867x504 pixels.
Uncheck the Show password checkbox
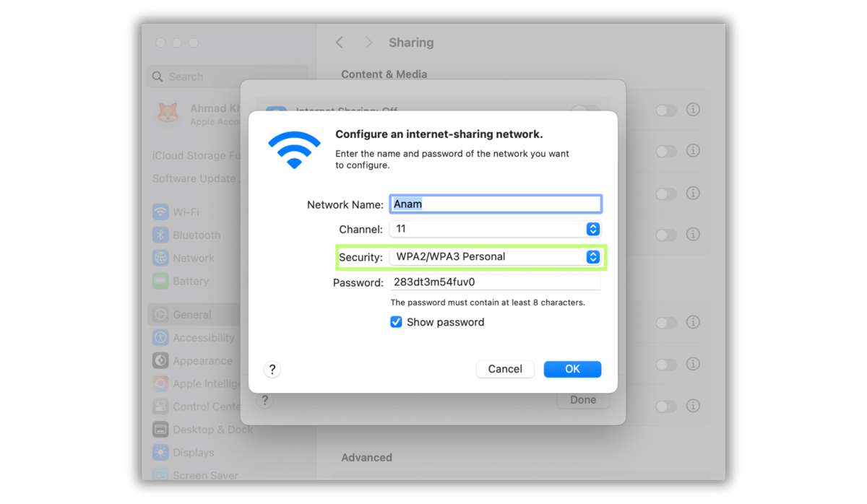tap(396, 322)
